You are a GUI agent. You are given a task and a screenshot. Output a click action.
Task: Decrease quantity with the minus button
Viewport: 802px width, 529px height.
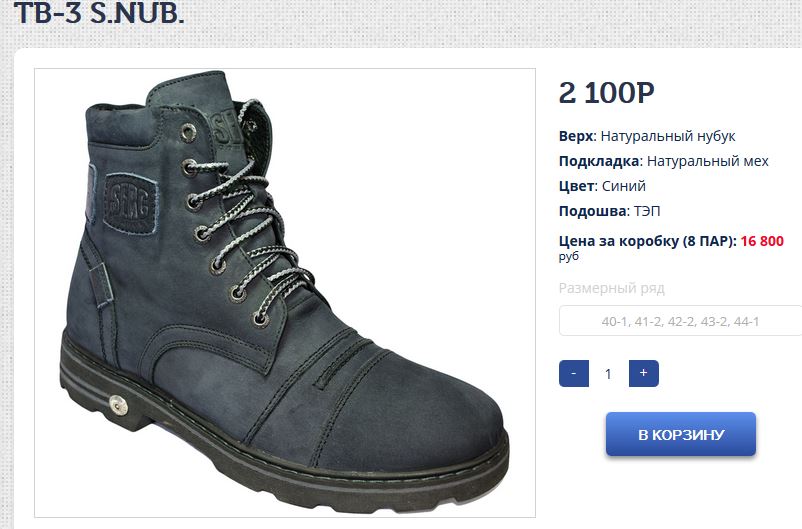tap(573, 373)
